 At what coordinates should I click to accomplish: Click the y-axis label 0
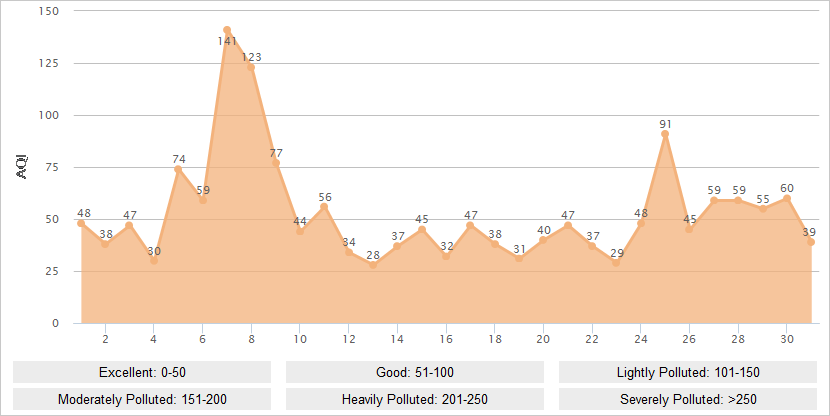pyautogui.click(x=56, y=323)
